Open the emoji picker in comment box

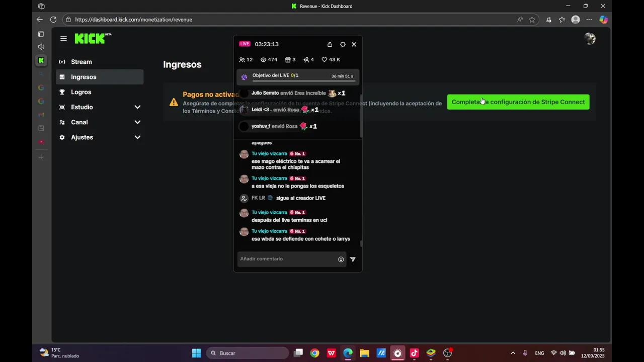pos(341,259)
